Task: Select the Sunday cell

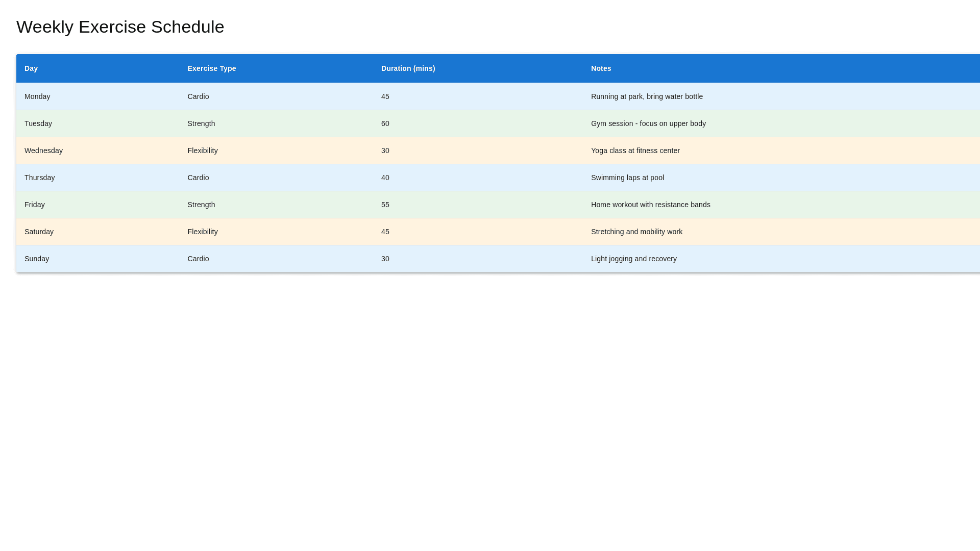Action: [37, 259]
